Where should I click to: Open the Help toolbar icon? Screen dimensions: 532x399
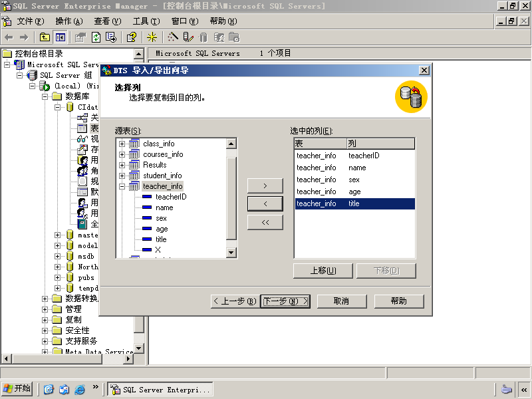132,37
